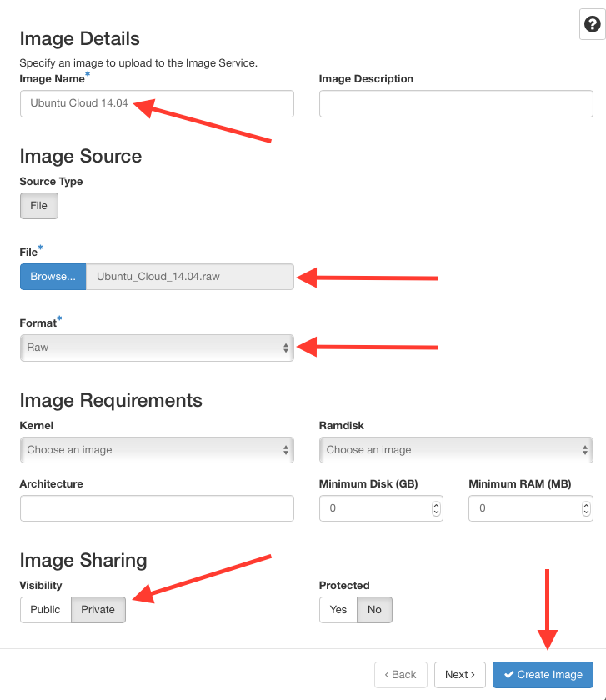This screenshot has height=700, width=606.
Task: Increase Minimum Disk stepper arrow
Action: pyautogui.click(x=436, y=505)
